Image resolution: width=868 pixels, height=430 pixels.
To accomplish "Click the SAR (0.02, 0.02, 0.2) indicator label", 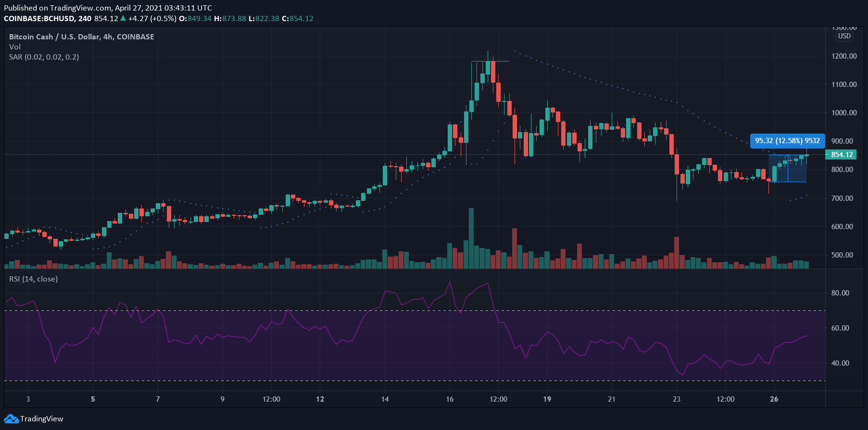I will point(44,57).
